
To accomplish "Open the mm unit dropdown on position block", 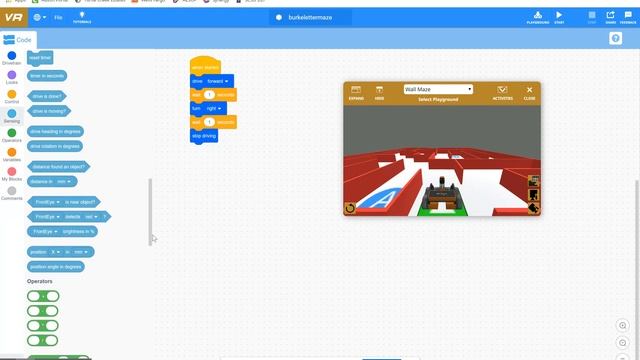I will tap(80, 252).
